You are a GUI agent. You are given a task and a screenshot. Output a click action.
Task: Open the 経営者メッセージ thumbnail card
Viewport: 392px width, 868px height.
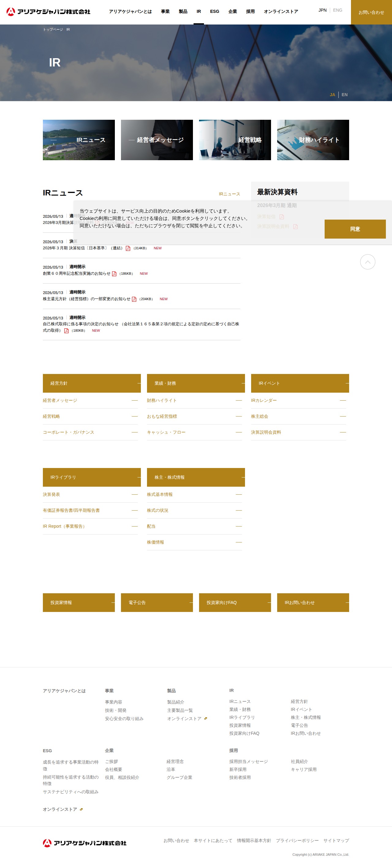[157, 140]
